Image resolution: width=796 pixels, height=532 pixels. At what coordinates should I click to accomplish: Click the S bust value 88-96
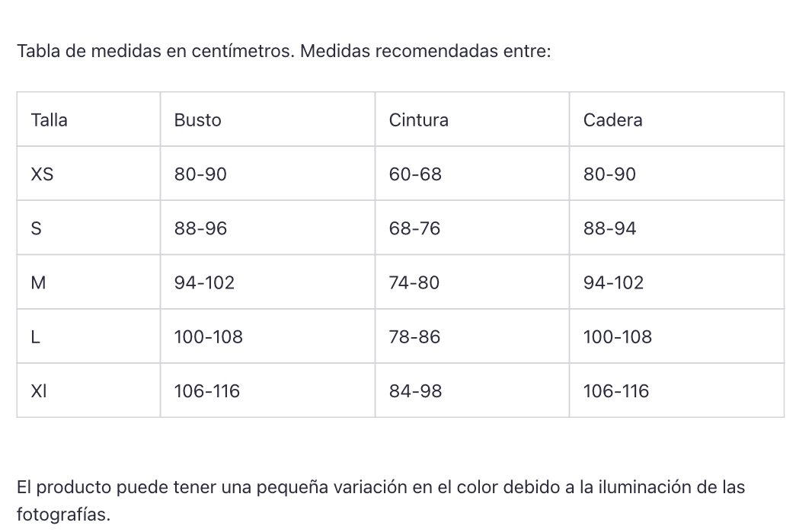(x=200, y=228)
